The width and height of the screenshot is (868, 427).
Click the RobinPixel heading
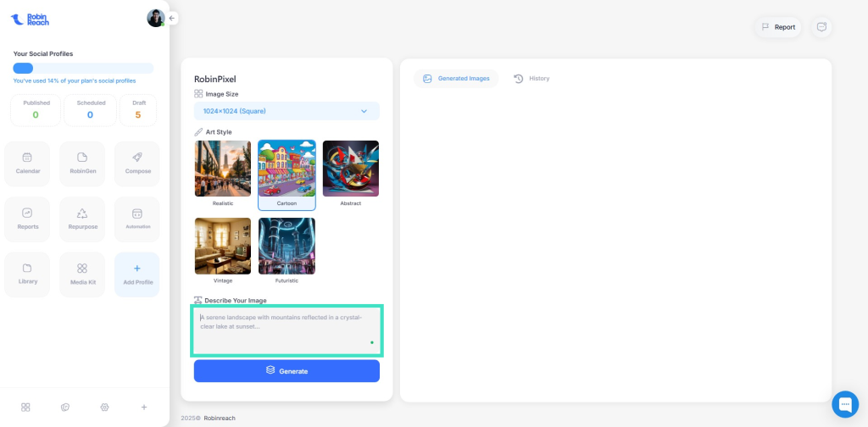point(214,79)
